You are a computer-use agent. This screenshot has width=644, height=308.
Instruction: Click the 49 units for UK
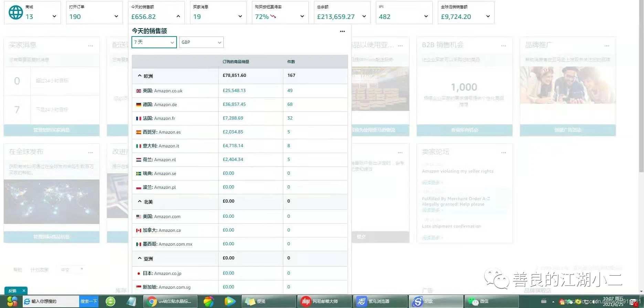(x=290, y=91)
